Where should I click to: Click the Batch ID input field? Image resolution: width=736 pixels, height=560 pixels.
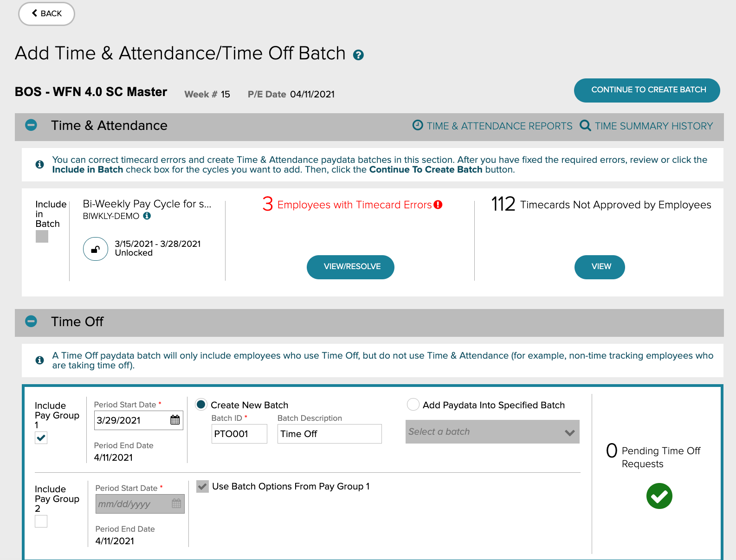239,434
